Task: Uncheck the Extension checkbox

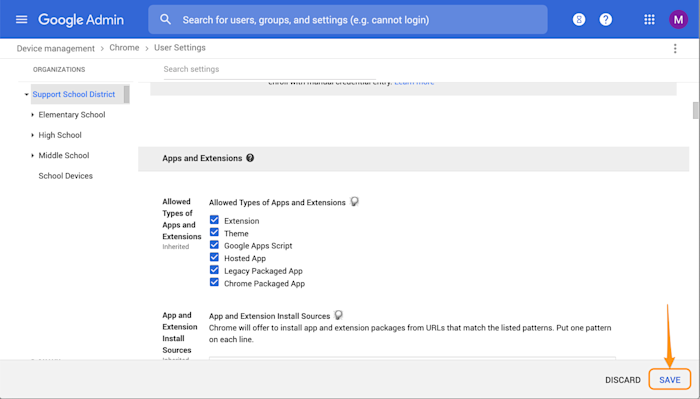Action: (214, 220)
